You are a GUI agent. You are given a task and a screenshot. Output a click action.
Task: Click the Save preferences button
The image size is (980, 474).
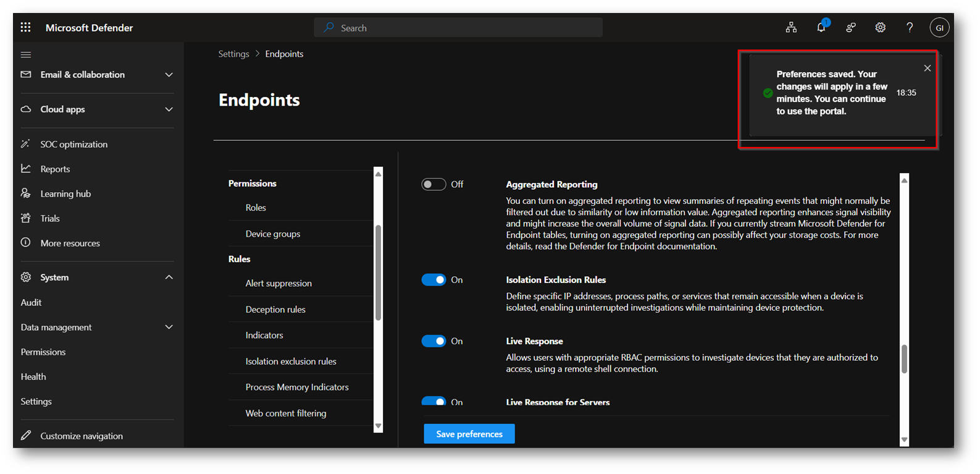point(469,434)
